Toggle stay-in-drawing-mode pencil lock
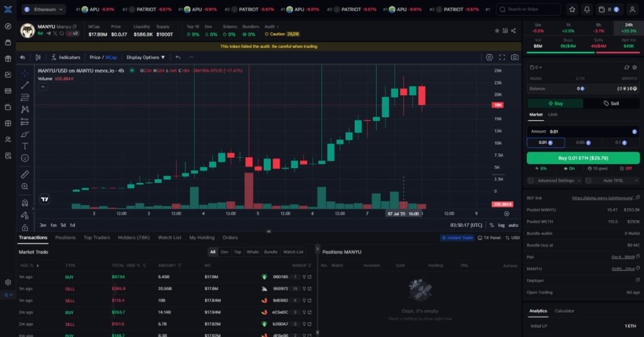Image resolution: width=644 pixels, height=337 pixels. [25, 215]
